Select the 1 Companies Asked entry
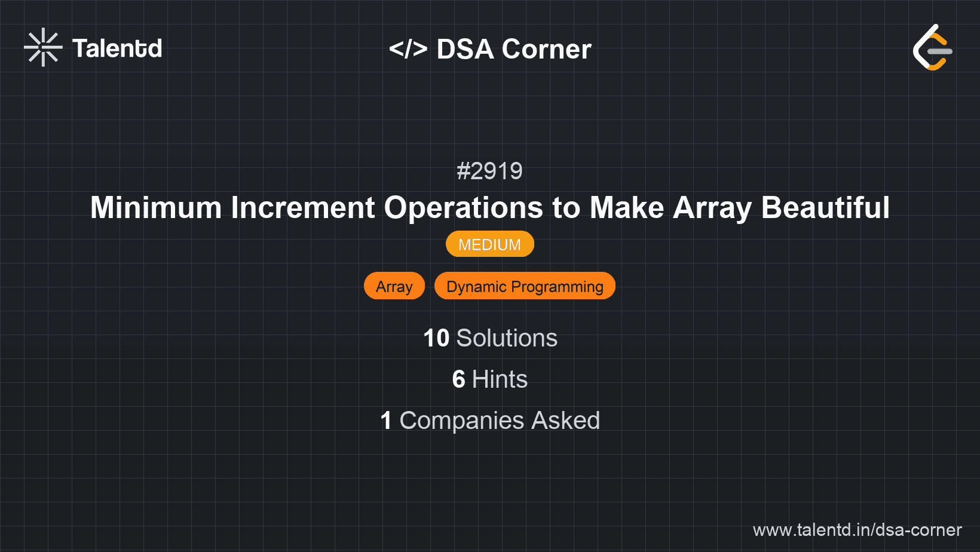 (489, 420)
